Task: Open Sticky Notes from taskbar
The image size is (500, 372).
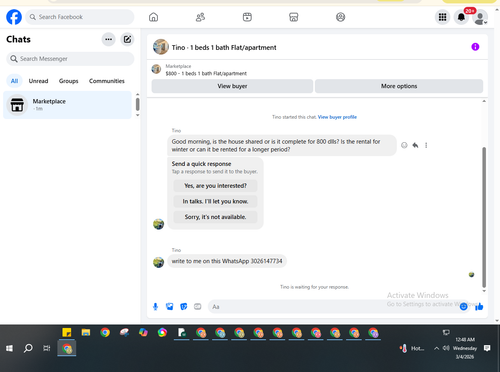Action: click(67, 332)
